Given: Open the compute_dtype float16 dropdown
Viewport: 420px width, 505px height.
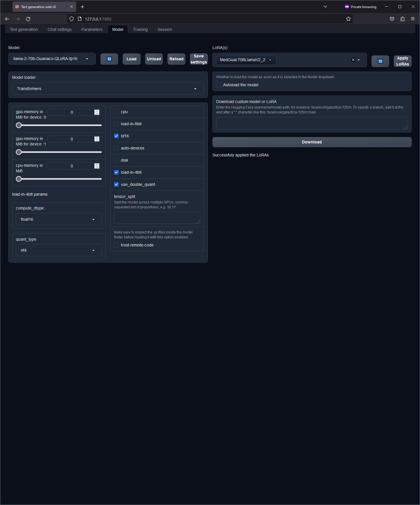Looking at the screenshot, I should (x=59, y=219).
